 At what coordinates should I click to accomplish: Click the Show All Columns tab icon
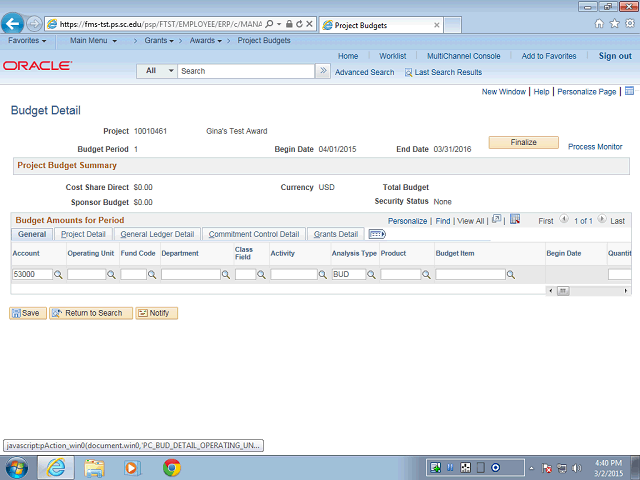pos(377,234)
